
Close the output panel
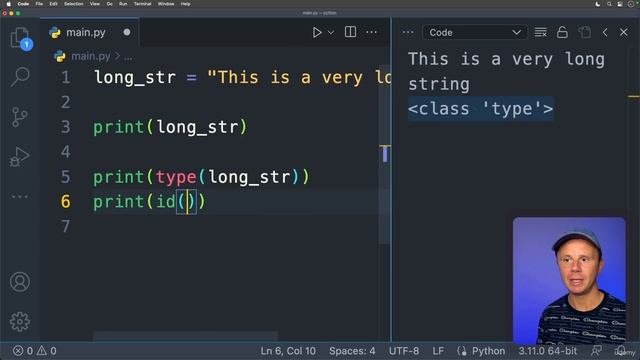624,32
